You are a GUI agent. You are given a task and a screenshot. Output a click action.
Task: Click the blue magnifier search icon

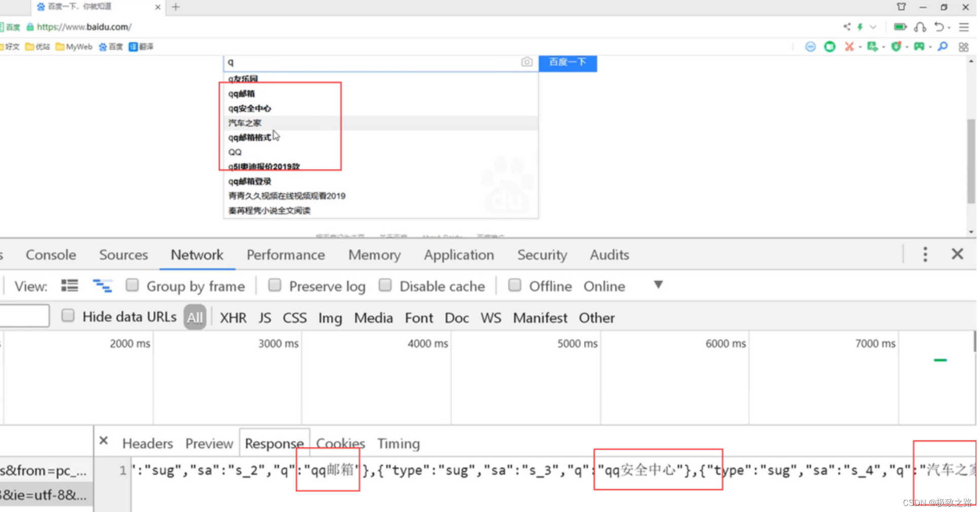click(x=942, y=47)
